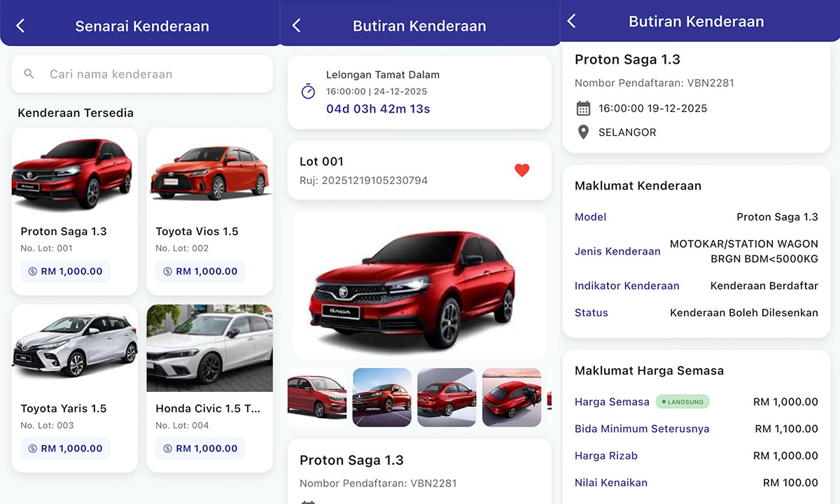
Task: Click 'No. Lot: 002' text
Action: (x=182, y=248)
